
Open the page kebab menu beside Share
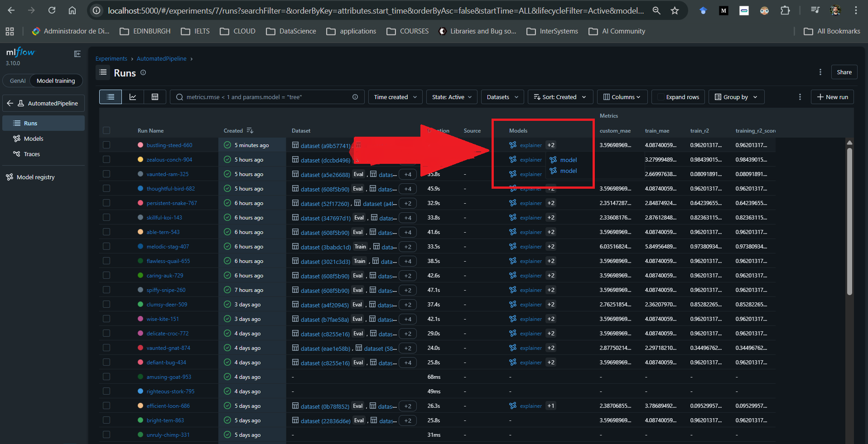820,72
